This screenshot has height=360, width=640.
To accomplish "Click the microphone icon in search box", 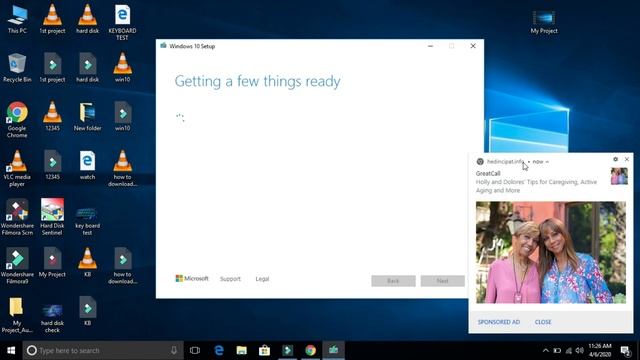I will pyautogui.click(x=174, y=350).
